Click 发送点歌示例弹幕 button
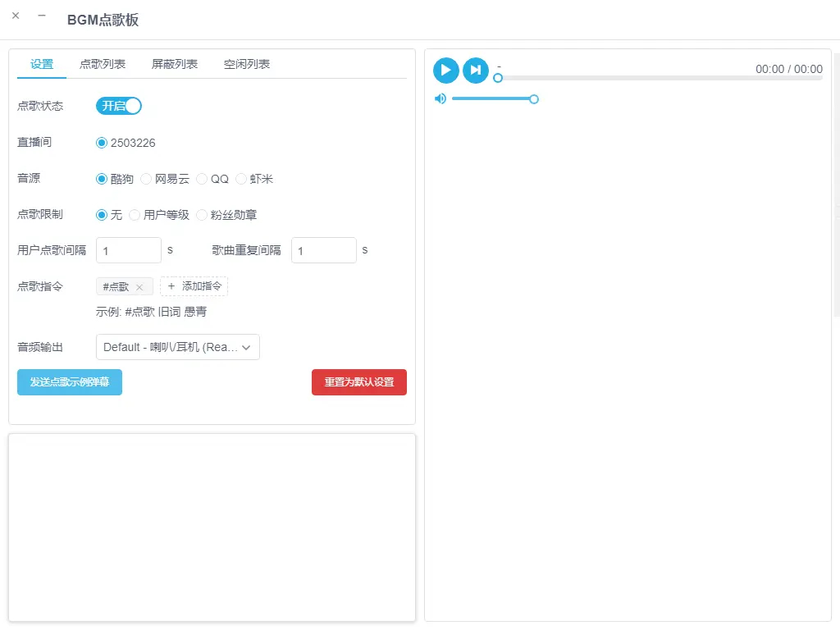The height and width of the screenshot is (630, 840). (x=70, y=382)
